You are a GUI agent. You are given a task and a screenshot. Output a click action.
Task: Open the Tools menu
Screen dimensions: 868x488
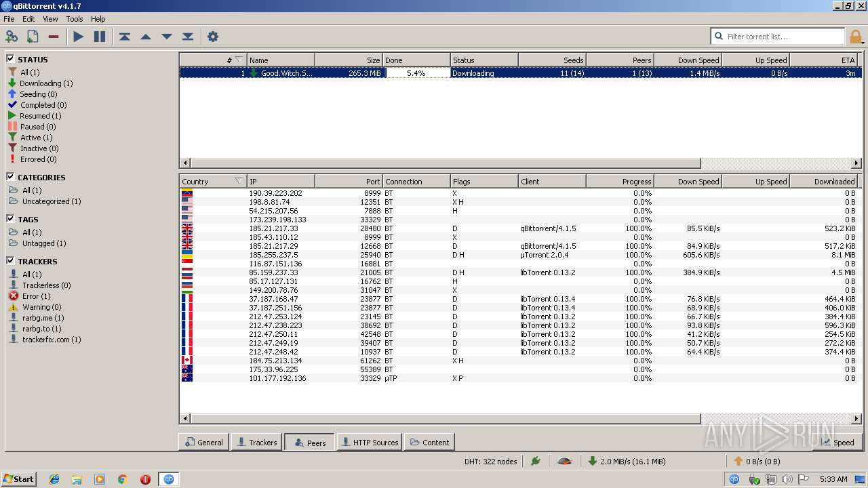pyautogui.click(x=75, y=19)
